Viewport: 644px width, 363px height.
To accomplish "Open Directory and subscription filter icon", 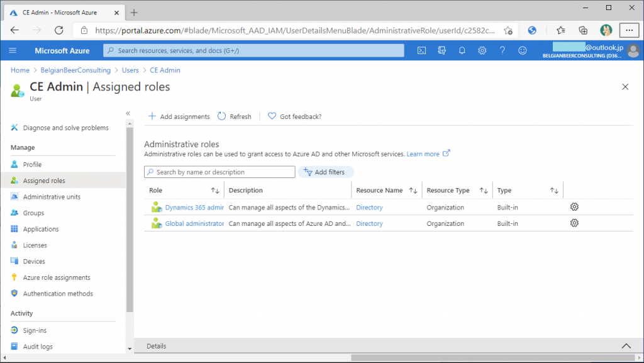I will (x=442, y=50).
